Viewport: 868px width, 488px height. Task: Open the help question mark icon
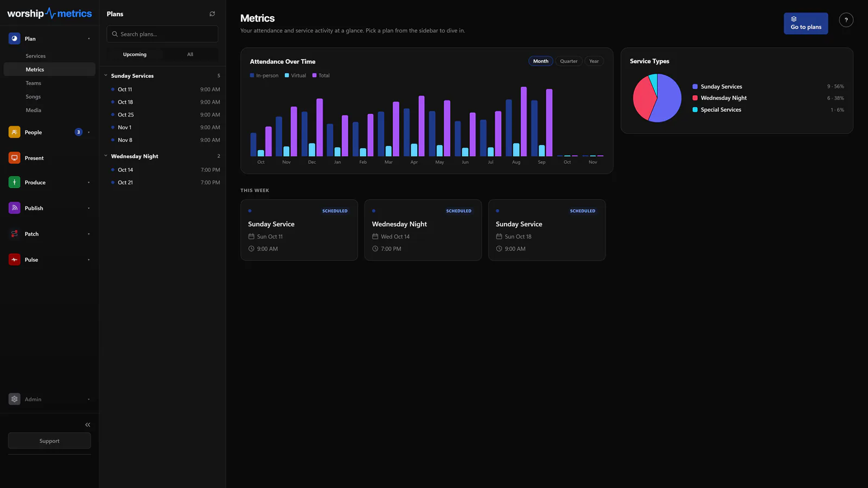click(846, 20)
